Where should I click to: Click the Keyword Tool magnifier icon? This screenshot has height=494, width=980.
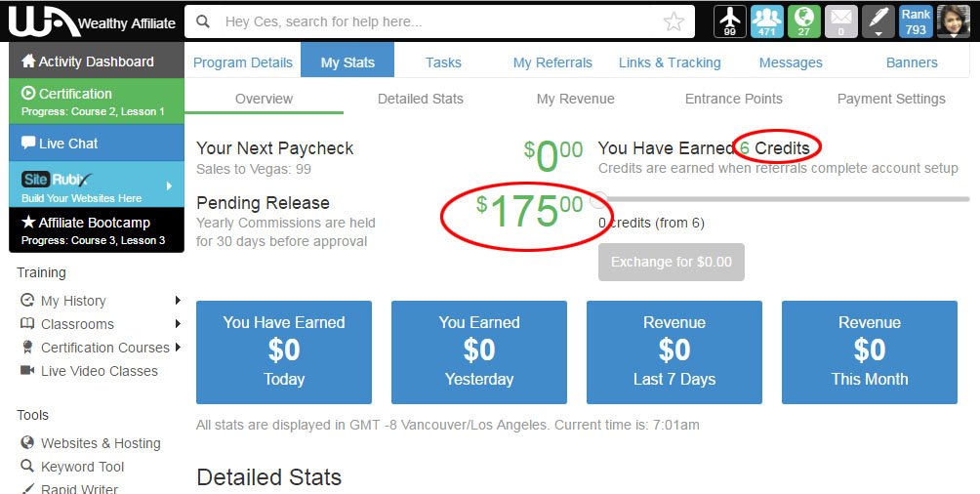27,466
